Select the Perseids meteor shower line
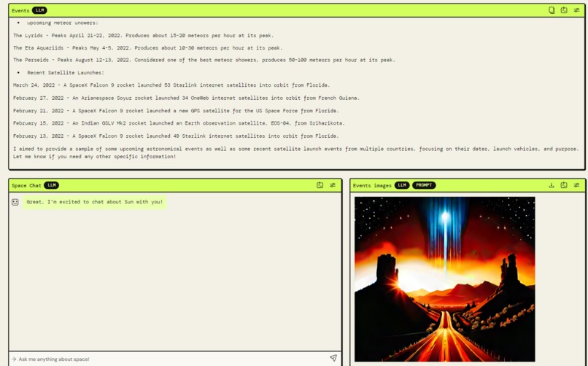 204,60
